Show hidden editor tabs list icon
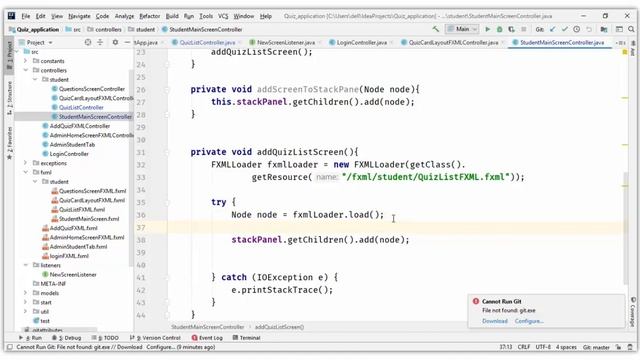640x360 pixels. click(x=621, y=42)
